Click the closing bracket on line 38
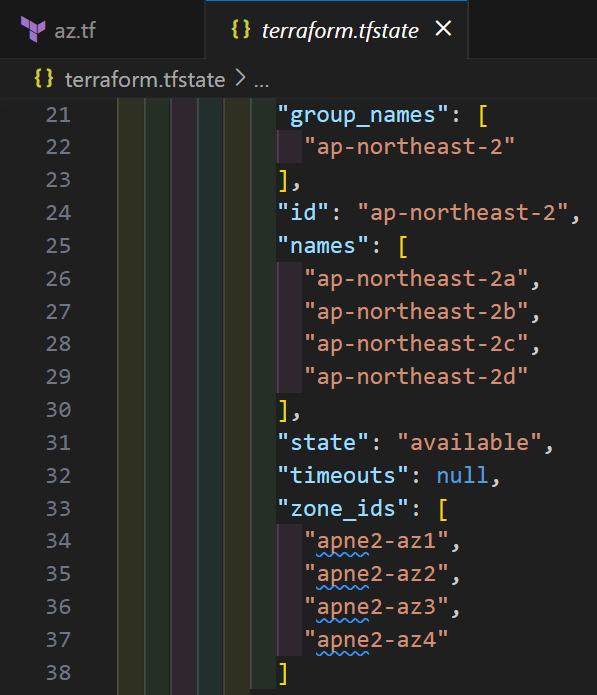The width and height of the screenshot is (597, 695). pyautogui.click(x=283, y=674)
